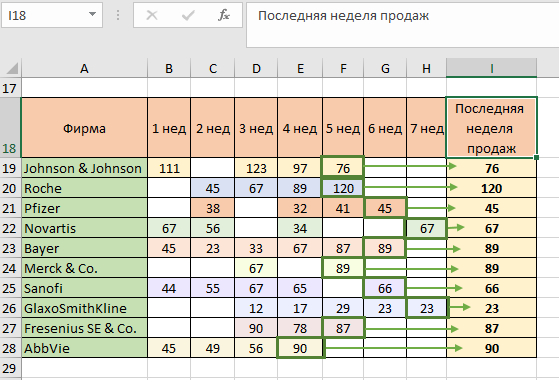Image resolution: width=559 pixels, height=380 pixels.
Task: Click the Bayer week 6 cell 89
Action: [x=385, y=248]
